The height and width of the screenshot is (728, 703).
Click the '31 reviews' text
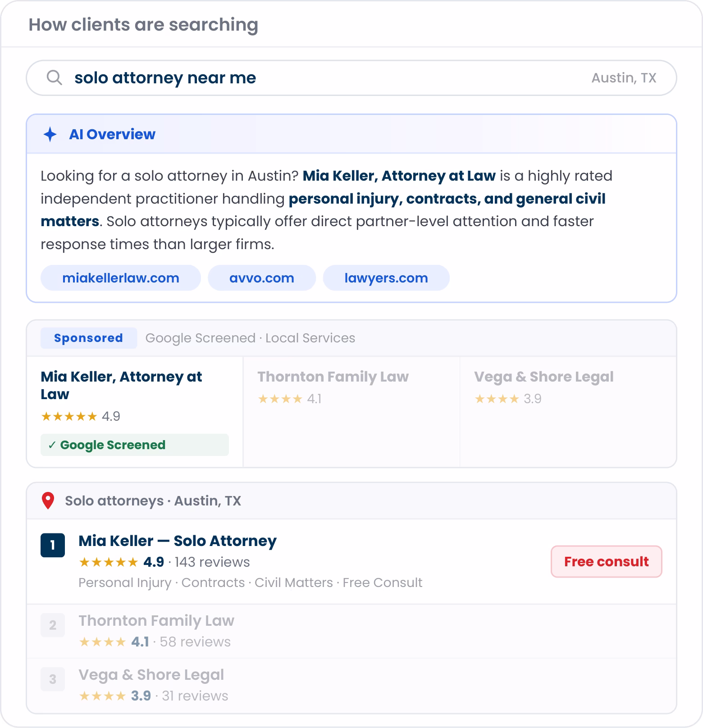coord(195,696)
